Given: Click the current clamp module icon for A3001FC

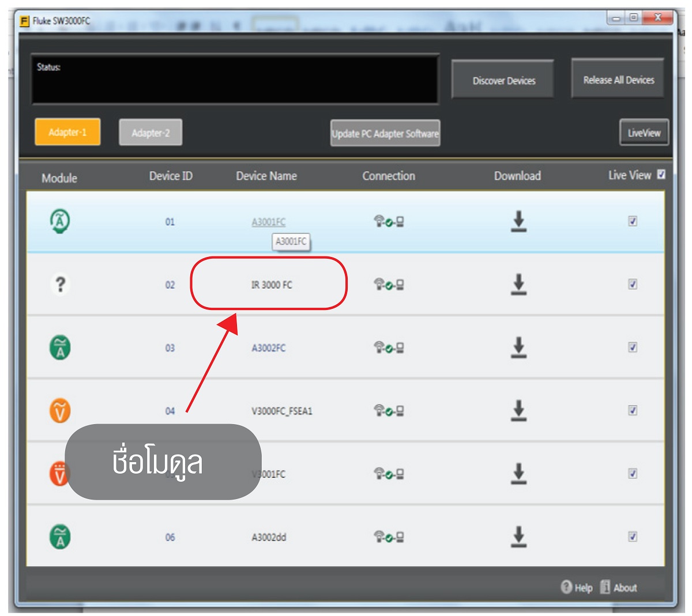Looking at the screenshot, I should (x=60, y=221).
